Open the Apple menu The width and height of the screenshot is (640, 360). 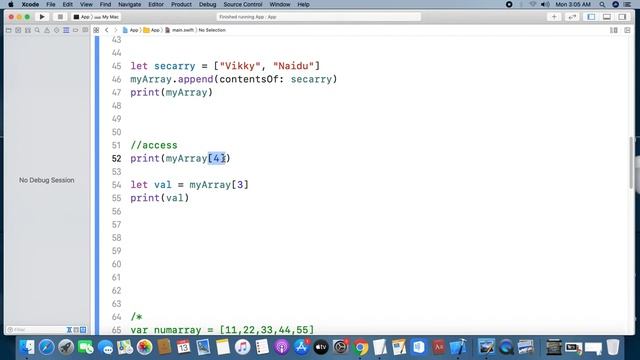(x=11, y=4)
